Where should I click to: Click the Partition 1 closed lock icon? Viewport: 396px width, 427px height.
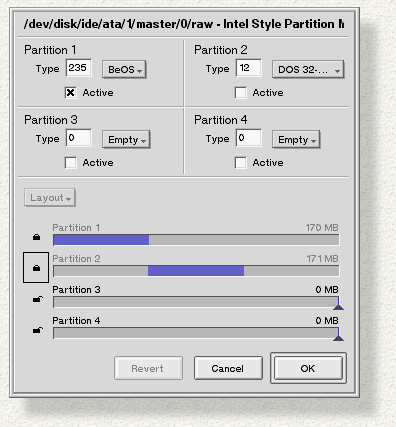[36, 237]
